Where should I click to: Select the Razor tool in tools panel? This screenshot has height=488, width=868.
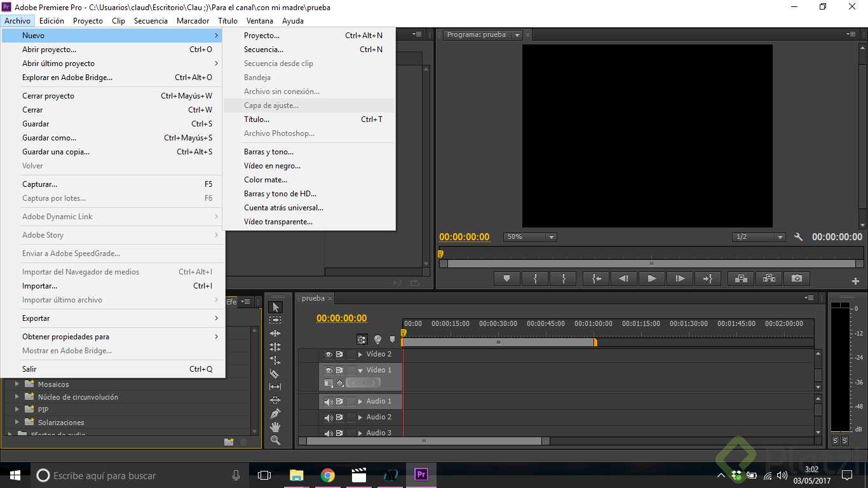pos(275,374)
